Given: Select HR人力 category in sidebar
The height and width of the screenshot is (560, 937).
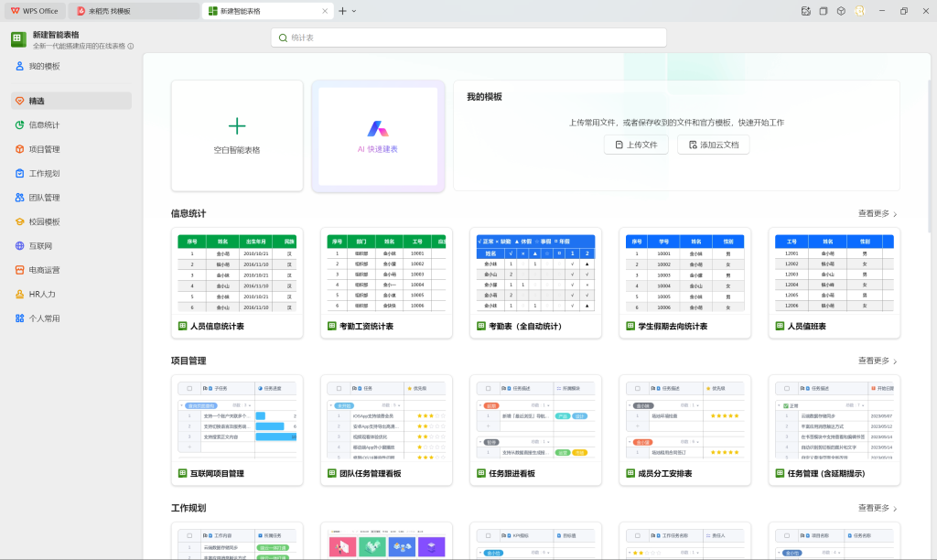Looking at the screenshot, I should pyautogui.click(x=42, y=295).
